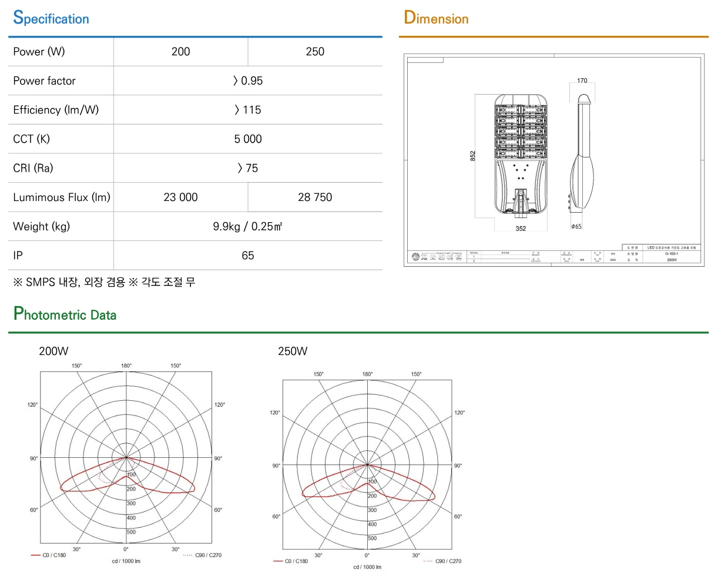Select the 0.95 power factor value
Viewport: 728px width, 583px height.
(248, 81)
